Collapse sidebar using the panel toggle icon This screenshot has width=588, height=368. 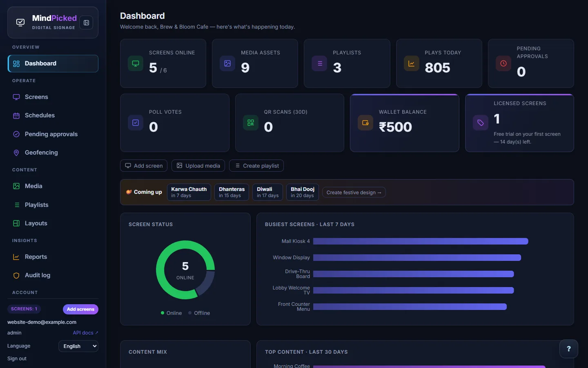[x=86, y=23]
